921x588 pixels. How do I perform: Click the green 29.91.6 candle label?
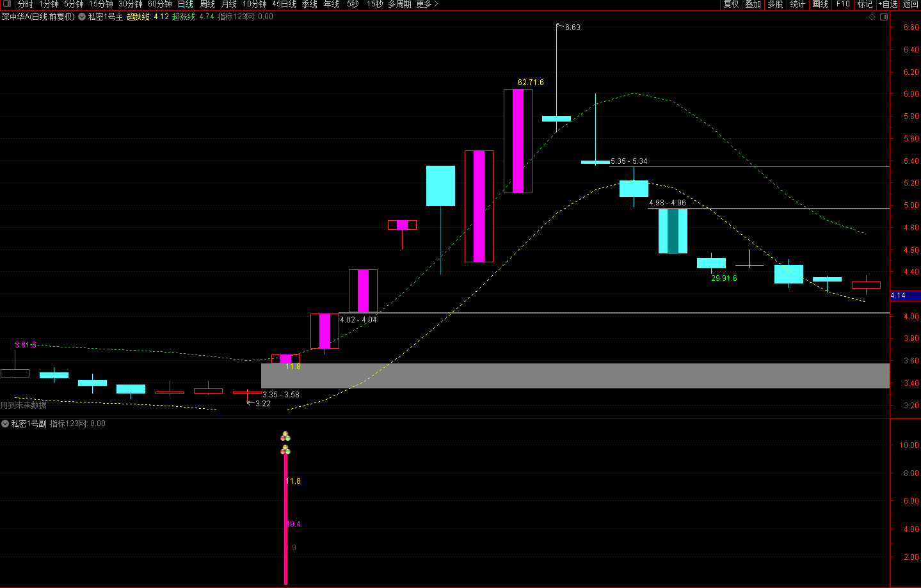(724, 278)
